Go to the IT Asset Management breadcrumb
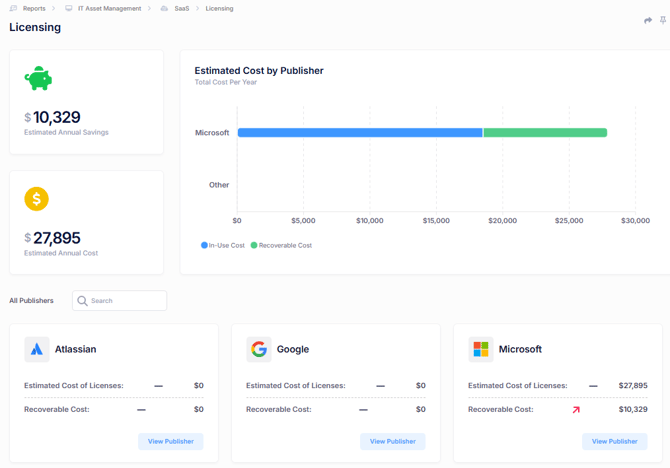 coord(109,8)
